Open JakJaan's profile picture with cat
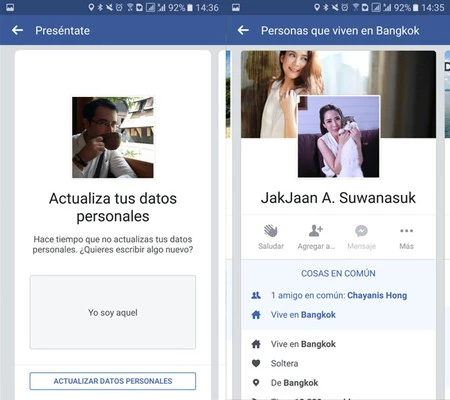 (x=338, y=136)
